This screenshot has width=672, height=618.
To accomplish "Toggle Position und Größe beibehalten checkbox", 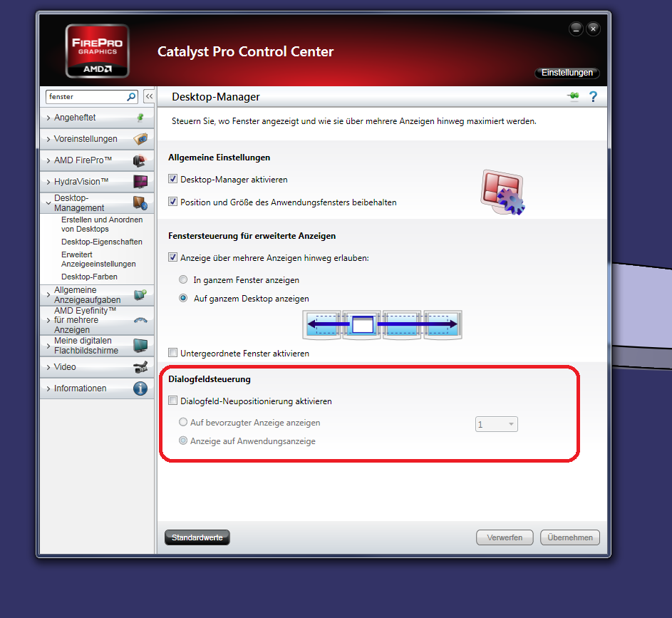I will [172, 202].
